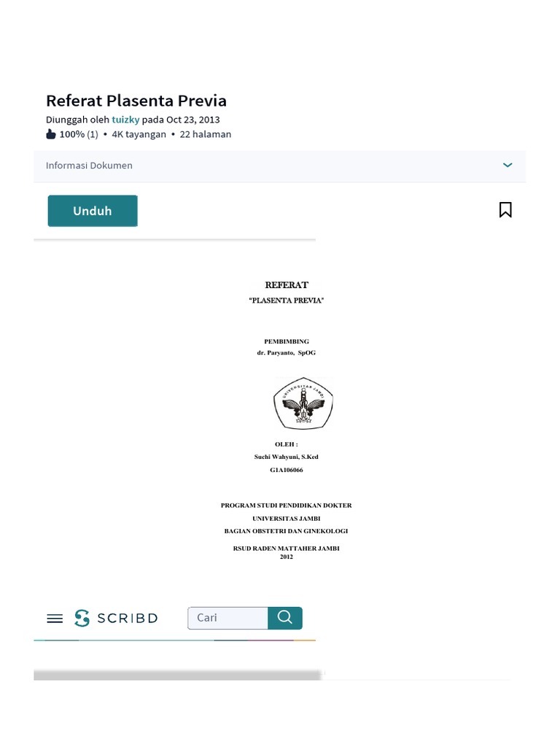Click the RSUD Raden Mattaher Jambi text
The height and width of the screenshot is (747, 560).
pos(287,548)
